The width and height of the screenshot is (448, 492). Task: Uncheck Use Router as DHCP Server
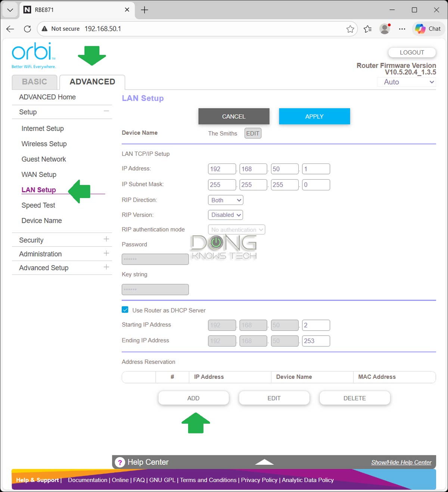click(x=125, y=309)
